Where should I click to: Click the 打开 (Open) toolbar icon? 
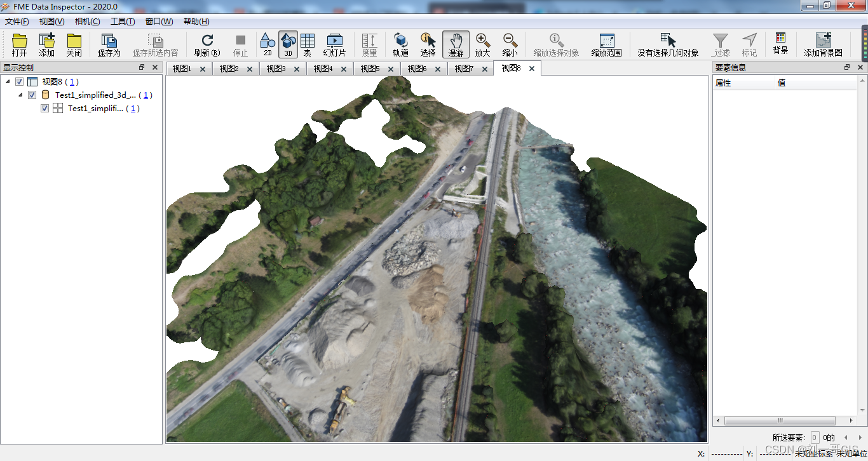click(20, 45)
